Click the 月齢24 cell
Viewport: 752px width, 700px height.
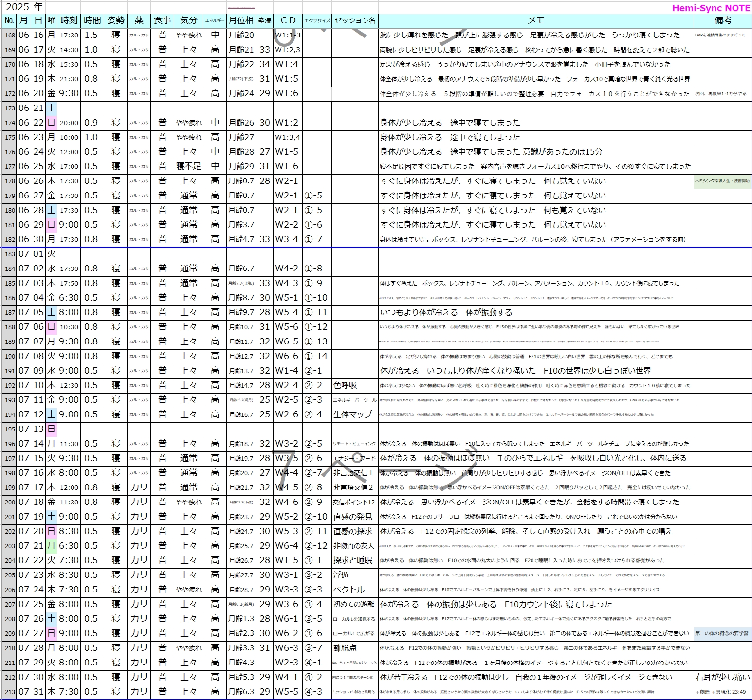pos(241,93)
